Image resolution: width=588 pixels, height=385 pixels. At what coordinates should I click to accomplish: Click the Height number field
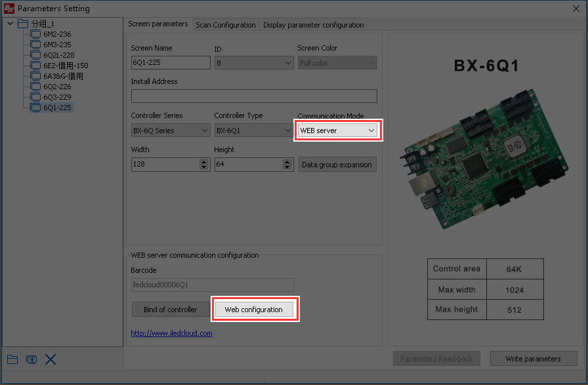click(249, 164)
